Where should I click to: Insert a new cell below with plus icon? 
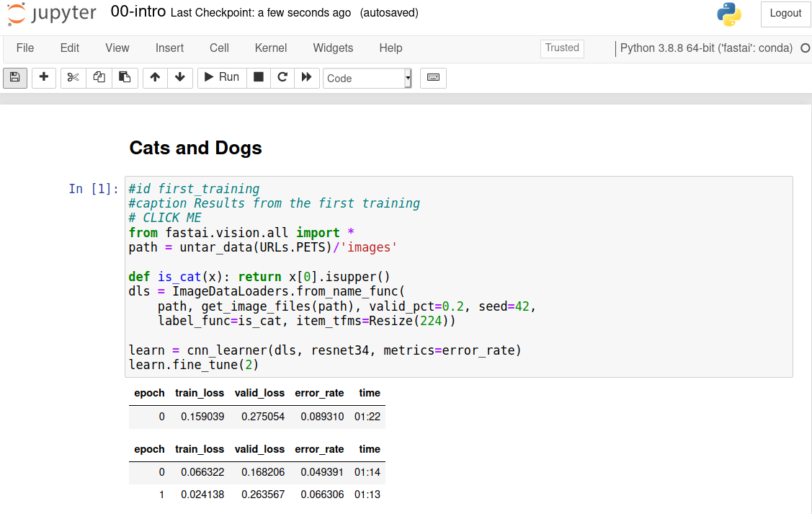click(x=44, y=77)
